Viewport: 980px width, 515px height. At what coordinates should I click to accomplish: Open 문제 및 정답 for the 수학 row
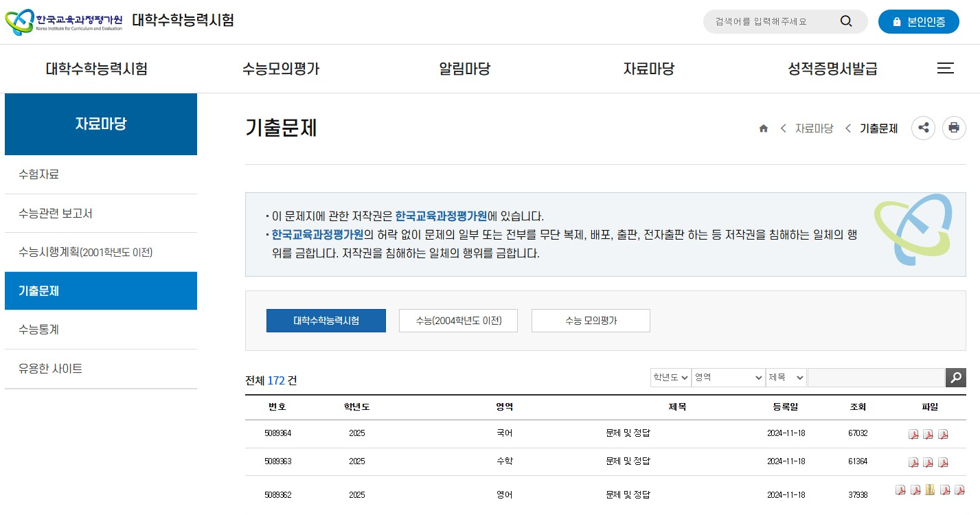pyautogui.click(x=628, y=461)
